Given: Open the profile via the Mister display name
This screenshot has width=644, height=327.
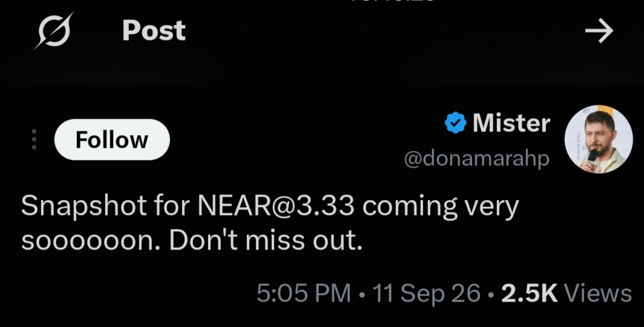Looking at the screenshot, I should click(x=511, y=123).
